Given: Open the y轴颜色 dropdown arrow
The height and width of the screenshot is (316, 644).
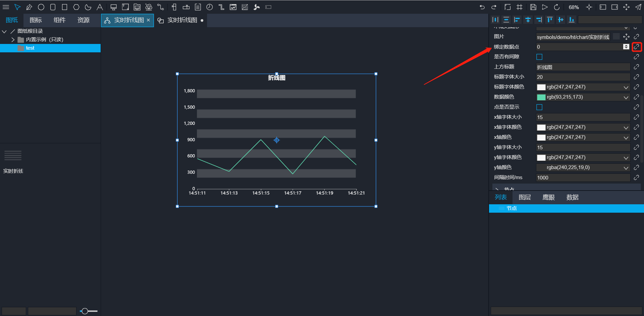Looking at the screenshot, I should point(626,168).
